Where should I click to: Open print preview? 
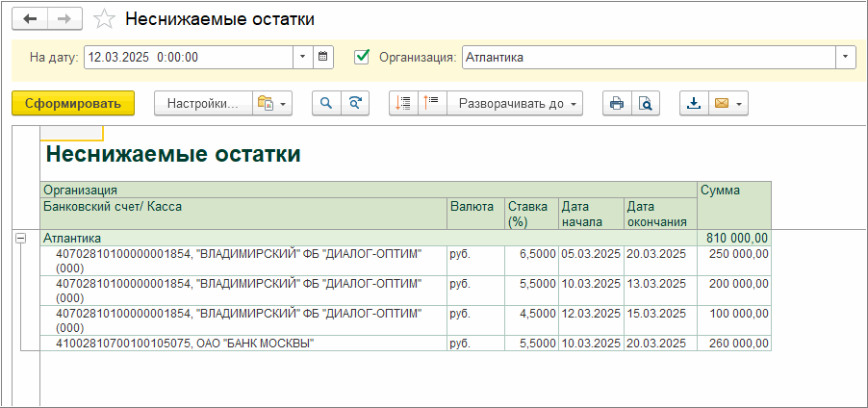coord(647,104)
